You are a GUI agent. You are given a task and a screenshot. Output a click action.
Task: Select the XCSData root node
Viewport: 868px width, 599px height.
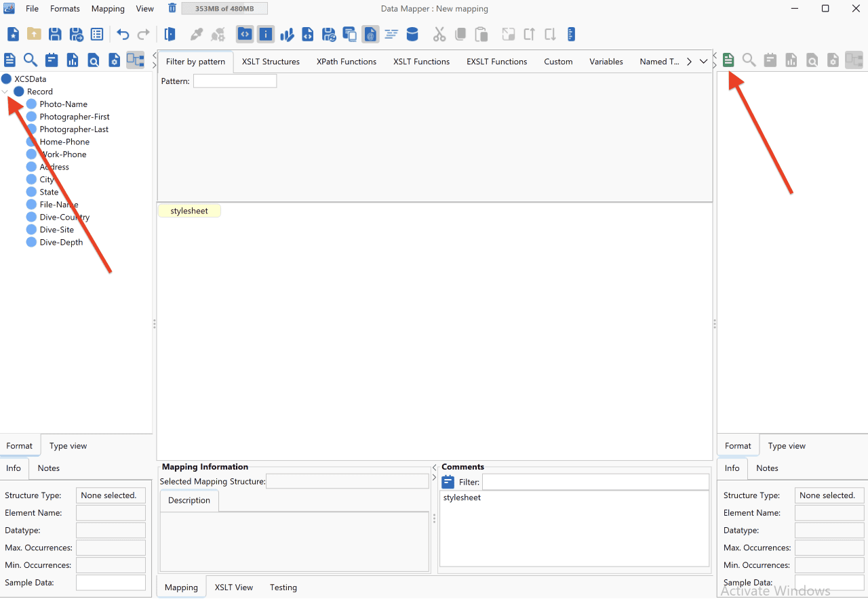30,79
